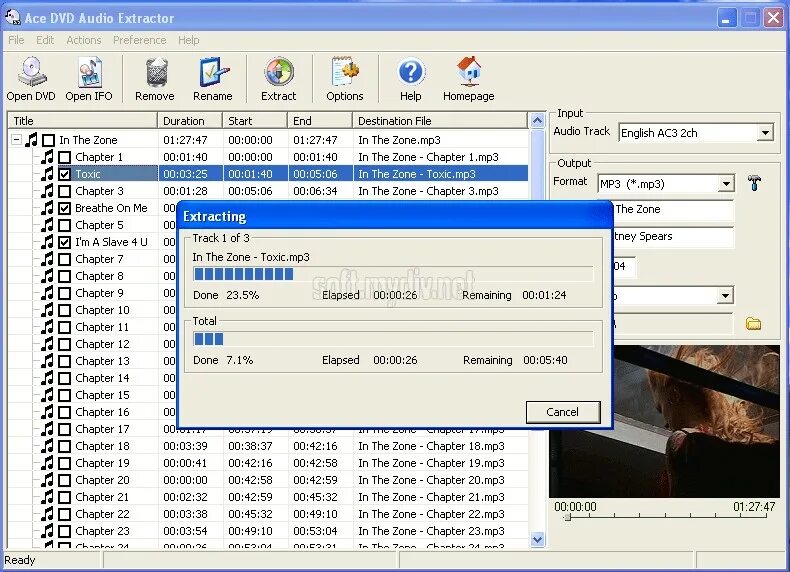The image size is (790, 572).
Task: Click the format settings hammer icon
Action: (754, 182)
